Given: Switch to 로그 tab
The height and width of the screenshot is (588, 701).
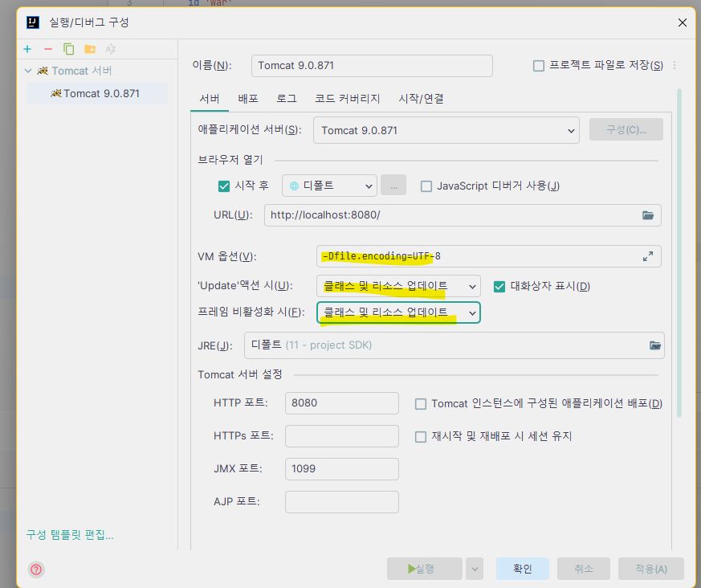Looking at the screenshot, I should [287, 99].
